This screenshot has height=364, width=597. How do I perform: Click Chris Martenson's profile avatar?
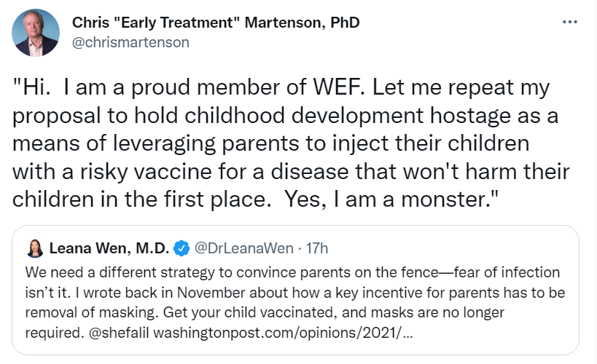tap(36, 32)
